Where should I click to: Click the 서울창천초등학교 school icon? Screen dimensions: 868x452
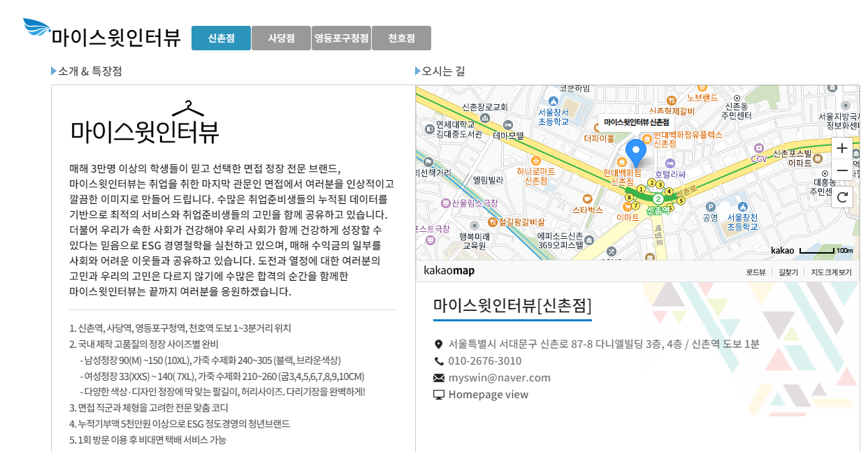click(742, 207)
